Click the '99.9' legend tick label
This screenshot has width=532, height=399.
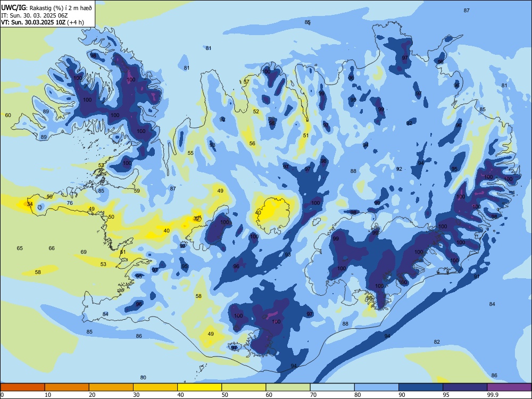point(492,395)
